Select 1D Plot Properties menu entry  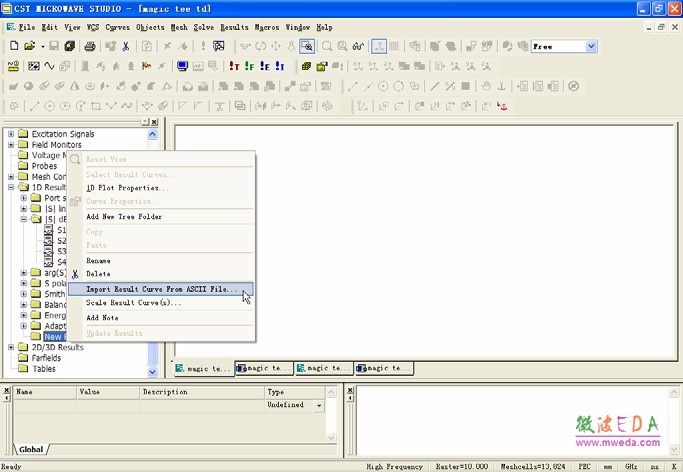[x=161, y=188]
